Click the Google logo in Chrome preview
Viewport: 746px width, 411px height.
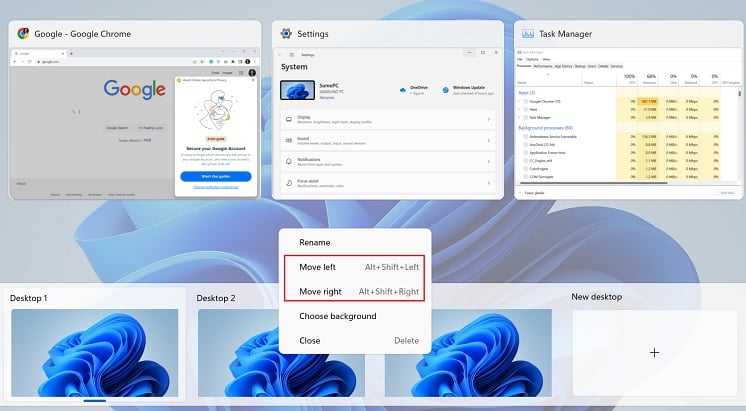click(x=135, y=89)
